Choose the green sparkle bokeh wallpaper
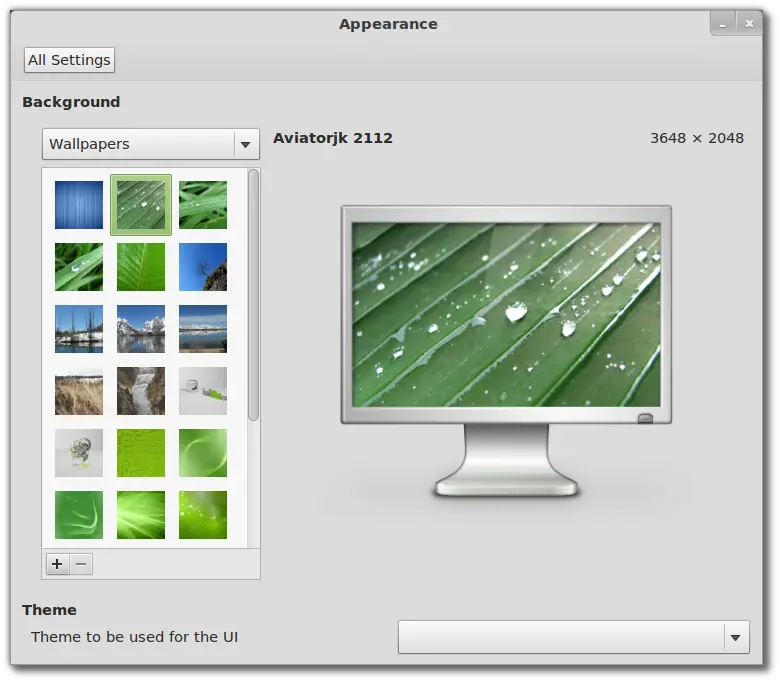This screenshot has width=780, height=682. (203, 515)
